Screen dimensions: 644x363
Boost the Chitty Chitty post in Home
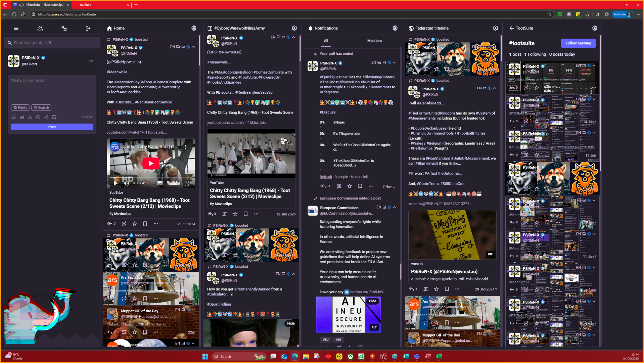[124, 224]
